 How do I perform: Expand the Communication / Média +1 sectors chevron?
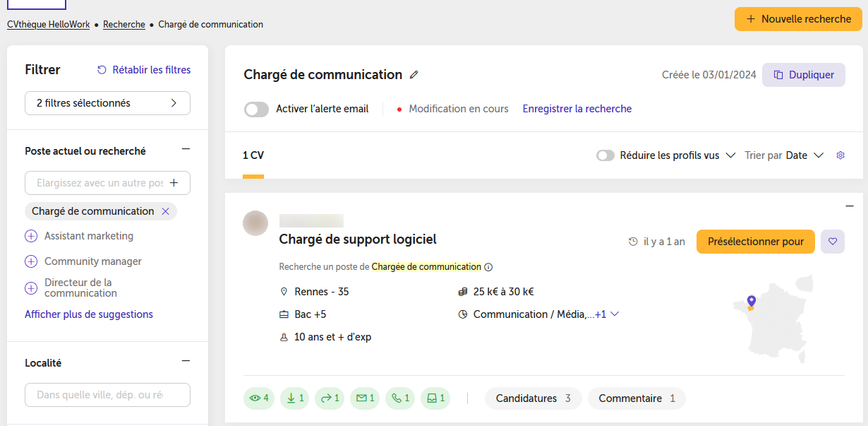614,314
